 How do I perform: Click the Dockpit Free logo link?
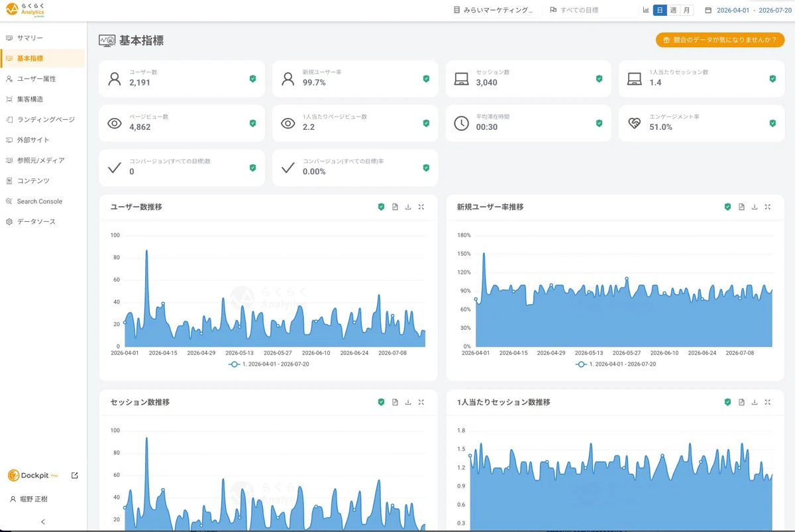(x=34, y=475)
